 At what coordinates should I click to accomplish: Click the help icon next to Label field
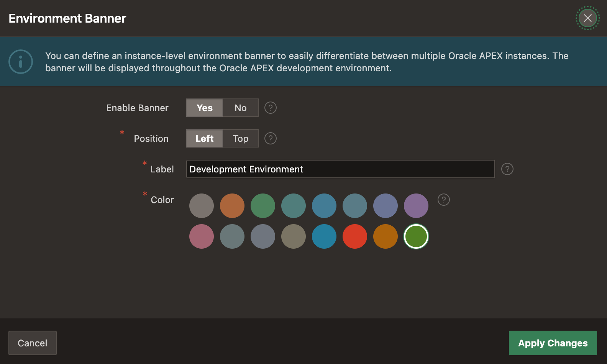click(507, 169)
